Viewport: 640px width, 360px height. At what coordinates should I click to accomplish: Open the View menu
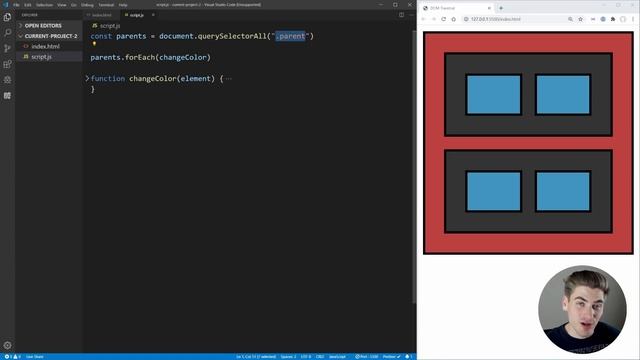pyautogui.click(x=62, y=5)
